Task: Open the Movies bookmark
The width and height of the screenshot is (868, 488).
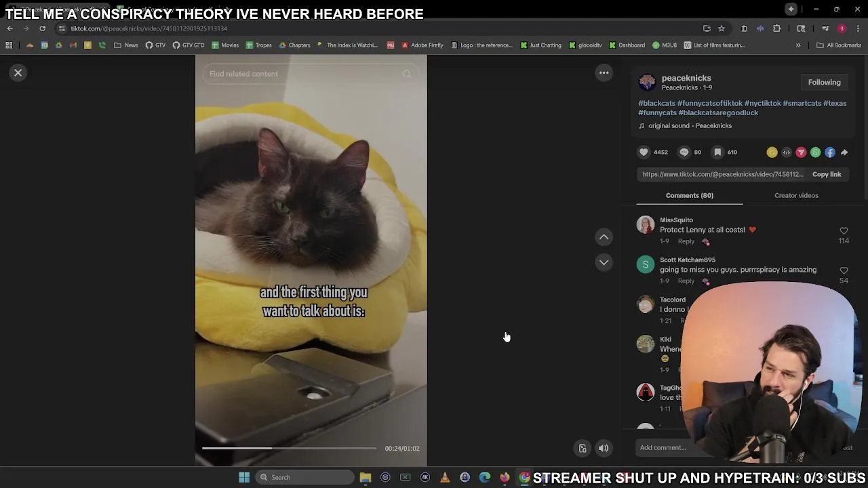Action: [x=225, y=45]
